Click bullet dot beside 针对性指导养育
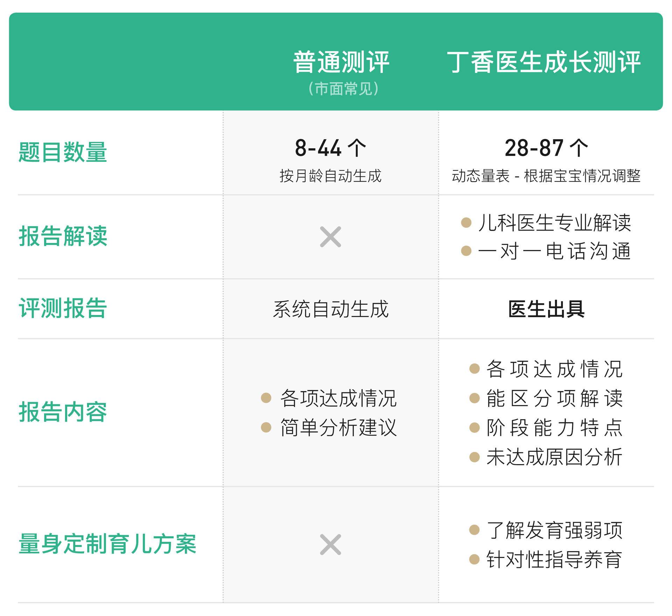The width and height of the screenshot is (672, 616). point(474,559)
